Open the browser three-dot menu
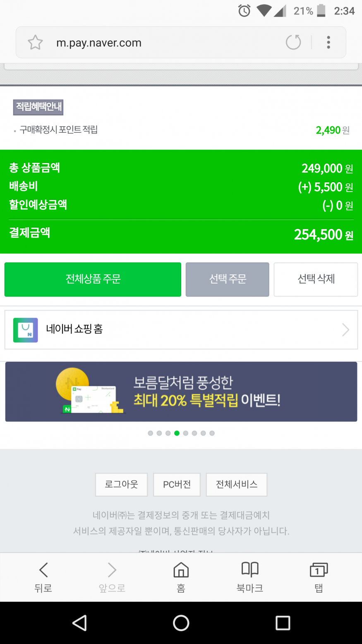 point(328,42)
